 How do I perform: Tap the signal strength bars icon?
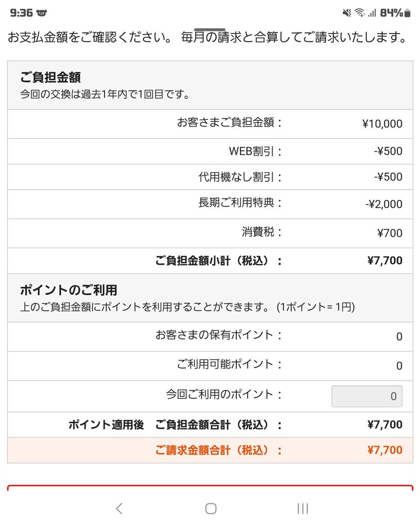click(x=372, y=13)
